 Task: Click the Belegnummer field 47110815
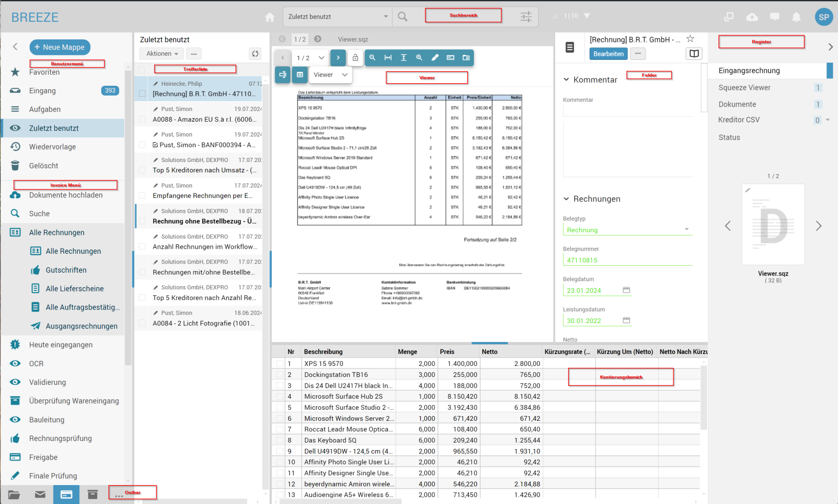tap(628, 260)
